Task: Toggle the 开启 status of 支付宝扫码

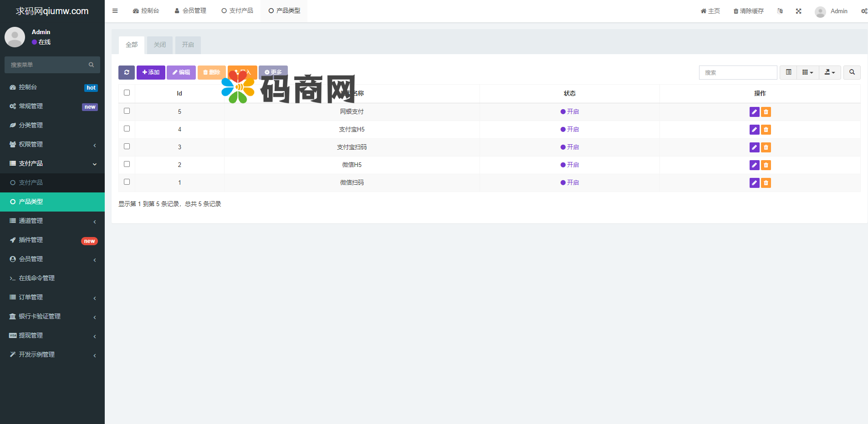Action: (x=570, y=147)
